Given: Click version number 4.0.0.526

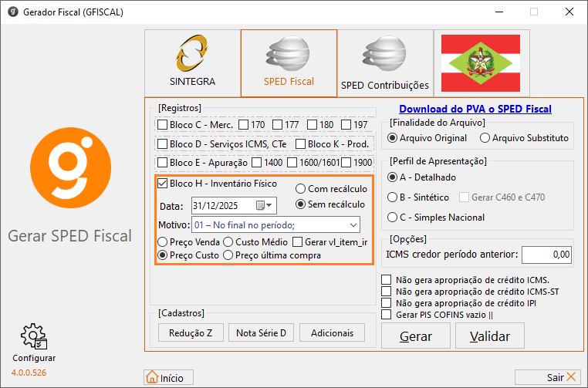Looking at the screenshot, I should 29,373.
